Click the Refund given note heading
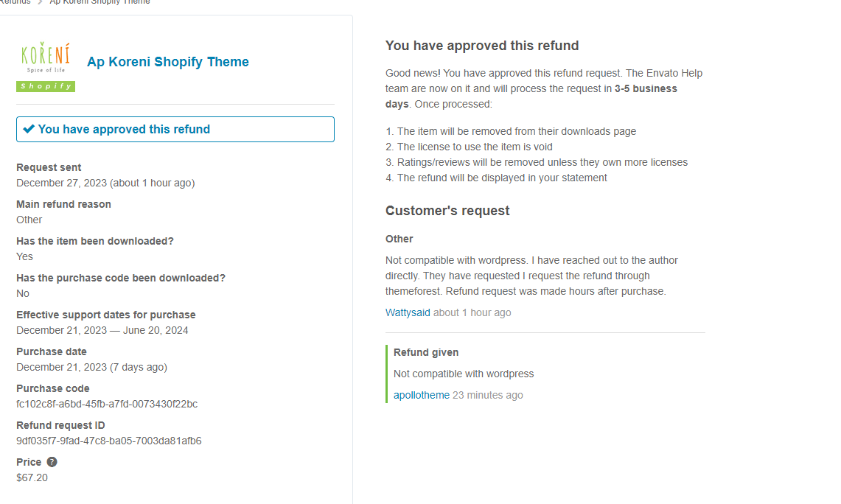841x504 pixels. click(x=426, y=352)
